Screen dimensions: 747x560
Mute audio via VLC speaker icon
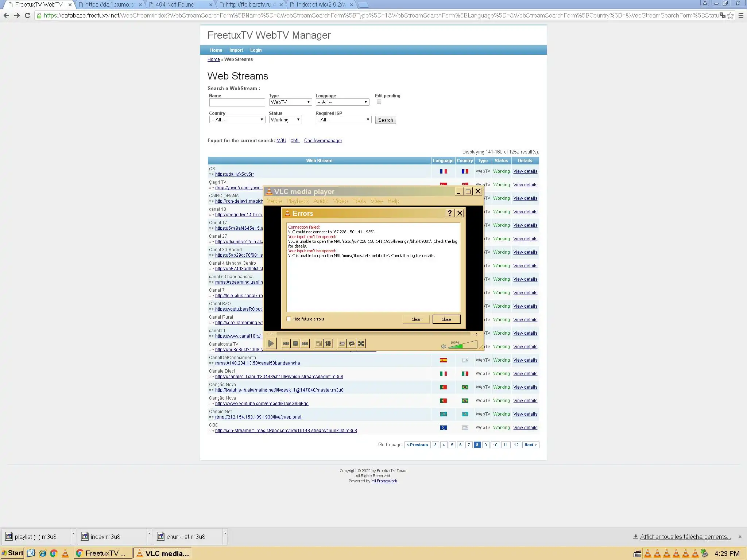click(x=443, y=346)
